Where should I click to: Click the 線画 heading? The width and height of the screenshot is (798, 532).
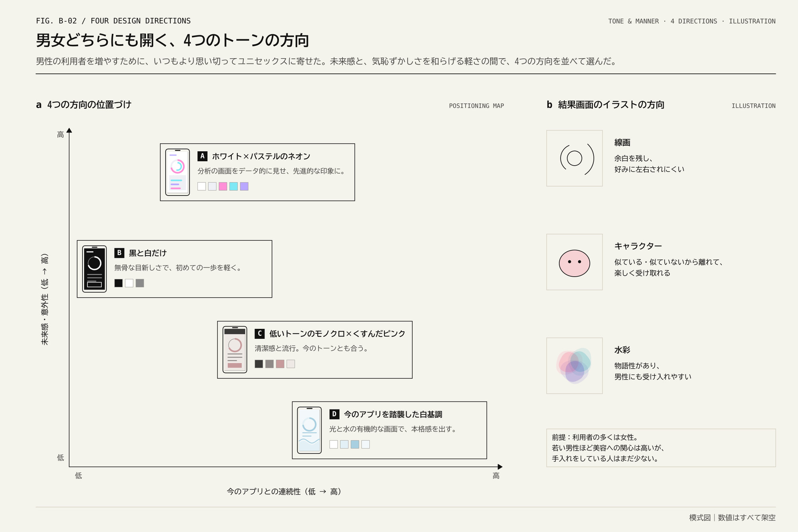(622, 142)
